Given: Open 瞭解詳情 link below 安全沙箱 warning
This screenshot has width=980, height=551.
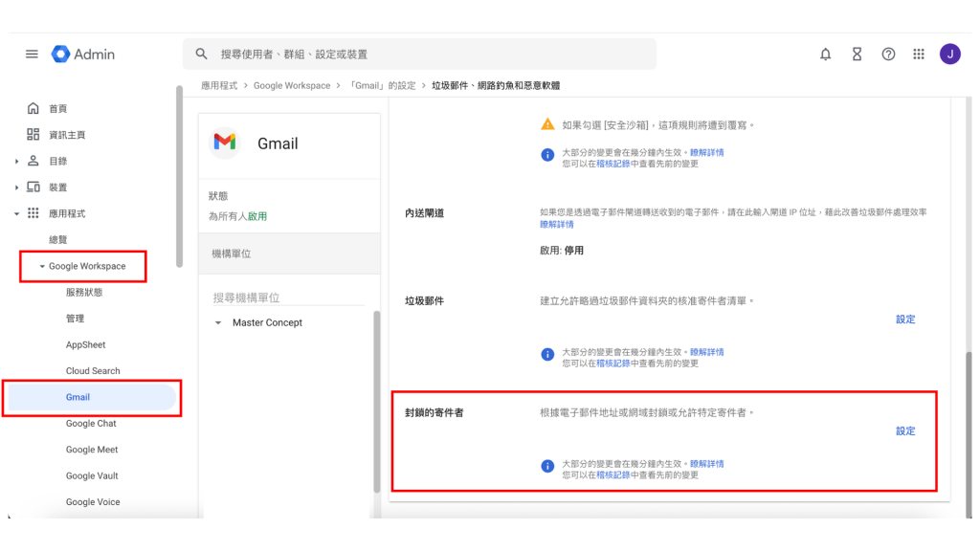Looking at the screenshot, I should coord(707,152).
